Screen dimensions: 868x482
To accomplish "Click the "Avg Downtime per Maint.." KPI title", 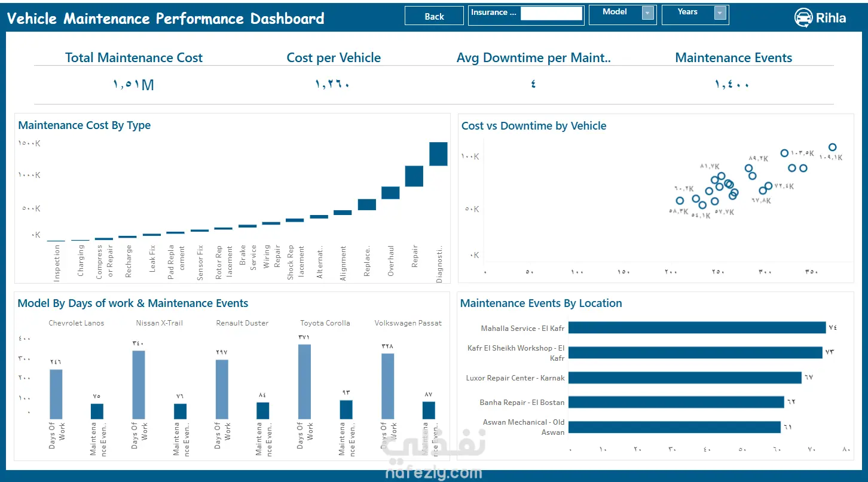I will coord(534,58).
